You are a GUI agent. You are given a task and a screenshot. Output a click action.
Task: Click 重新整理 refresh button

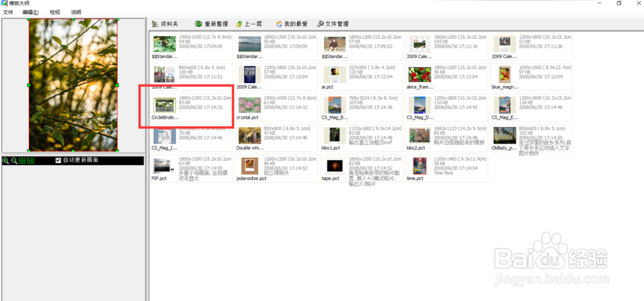coord(211,24)
